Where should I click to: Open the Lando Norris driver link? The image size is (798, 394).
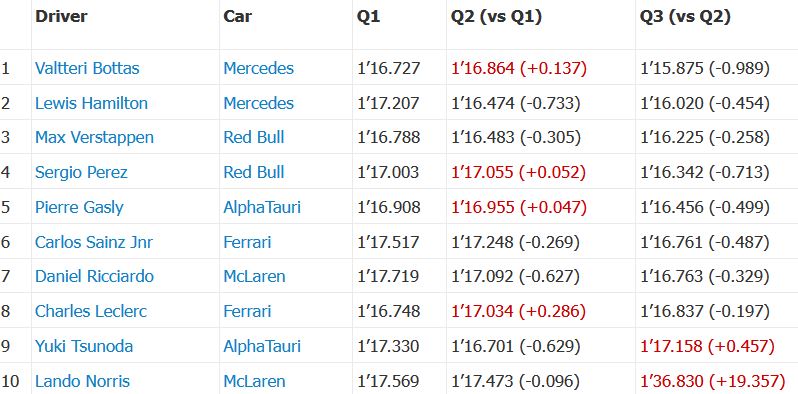pyautogui.click(x=82, y=381)
